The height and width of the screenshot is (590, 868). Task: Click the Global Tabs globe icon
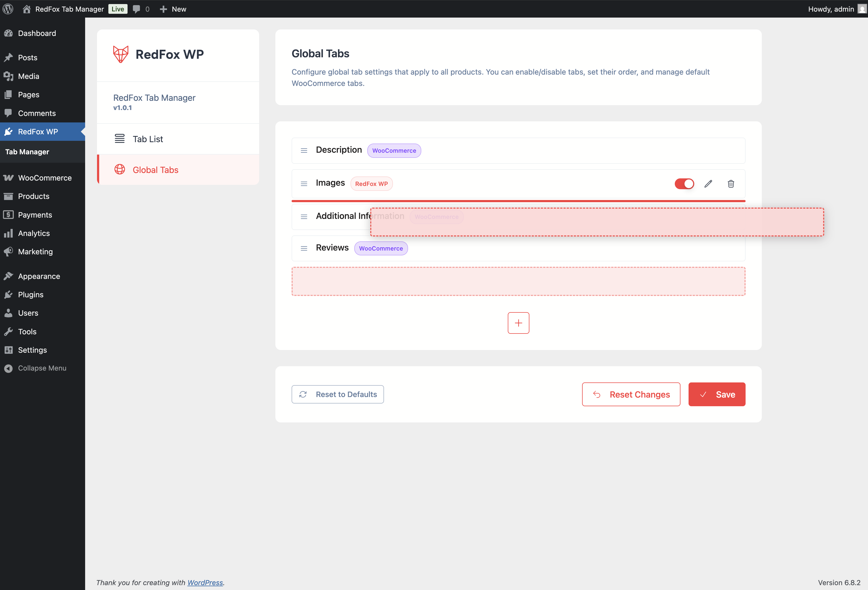tap(119, 169)
